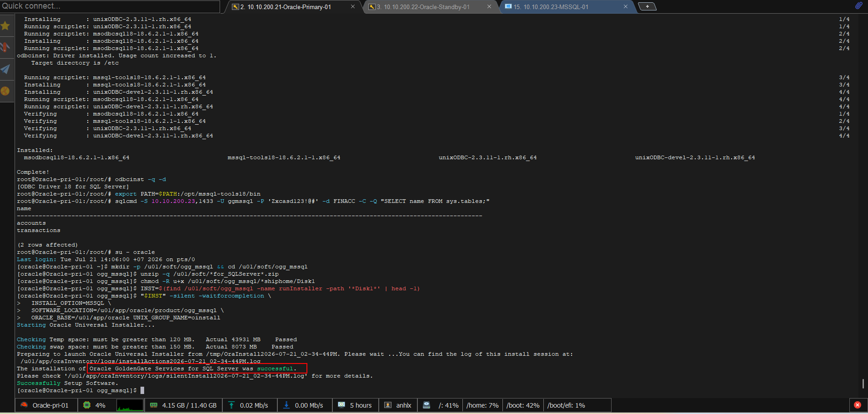
Task: Click the 'transactions' table name output
Action: click(x=39, y=230)
